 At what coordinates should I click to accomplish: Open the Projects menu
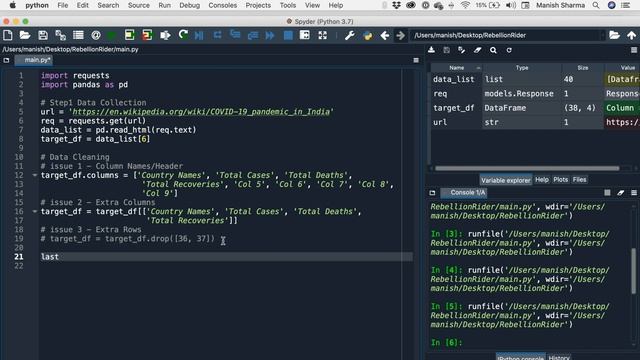pyautogui.click(x=258, y=5)
